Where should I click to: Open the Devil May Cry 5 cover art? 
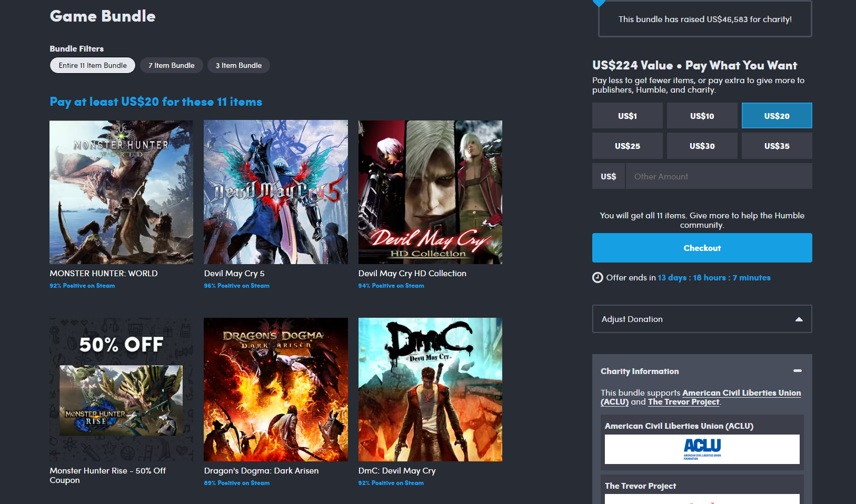pos(276,192)
